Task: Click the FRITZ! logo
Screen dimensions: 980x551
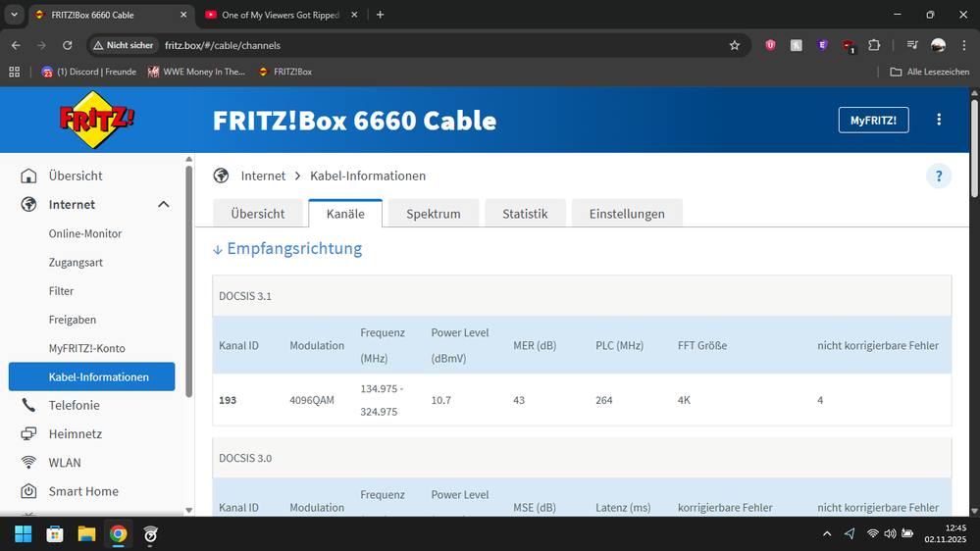Action: pyautogui.click(x=96, y=120)
